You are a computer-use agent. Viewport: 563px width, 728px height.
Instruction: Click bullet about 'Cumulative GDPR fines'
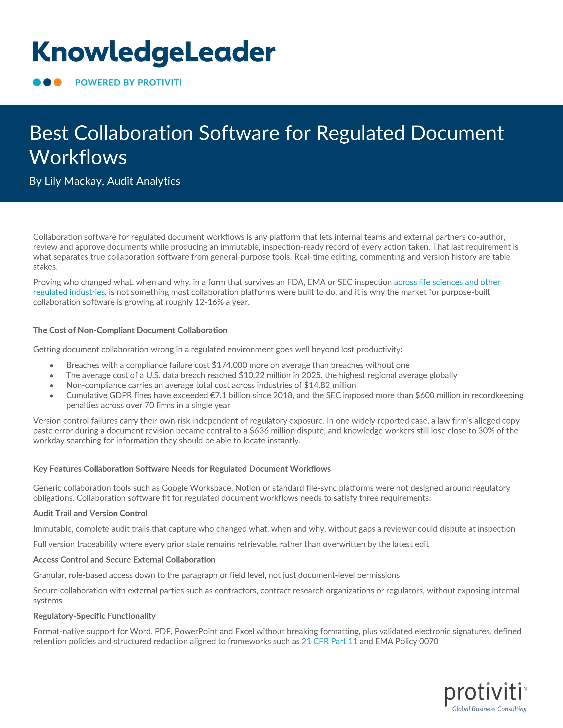coord(295,400)
